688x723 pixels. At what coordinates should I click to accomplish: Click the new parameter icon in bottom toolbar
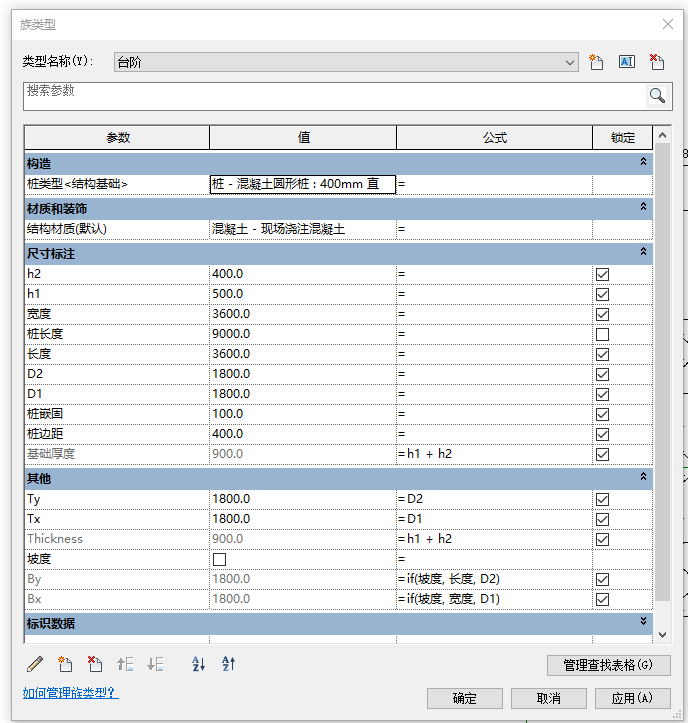[x=65, y=664]
